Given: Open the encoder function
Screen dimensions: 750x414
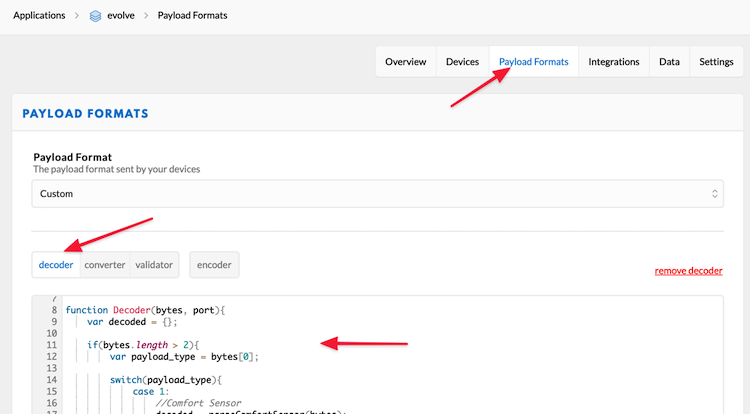Looking at the screenshot, I should click(214, 265).
